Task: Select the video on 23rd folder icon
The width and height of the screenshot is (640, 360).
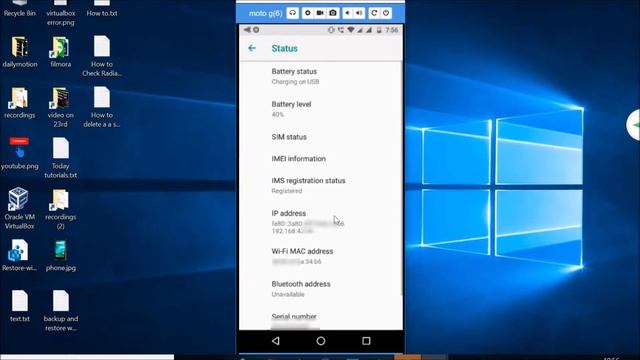Action: (x=60, y=107)
